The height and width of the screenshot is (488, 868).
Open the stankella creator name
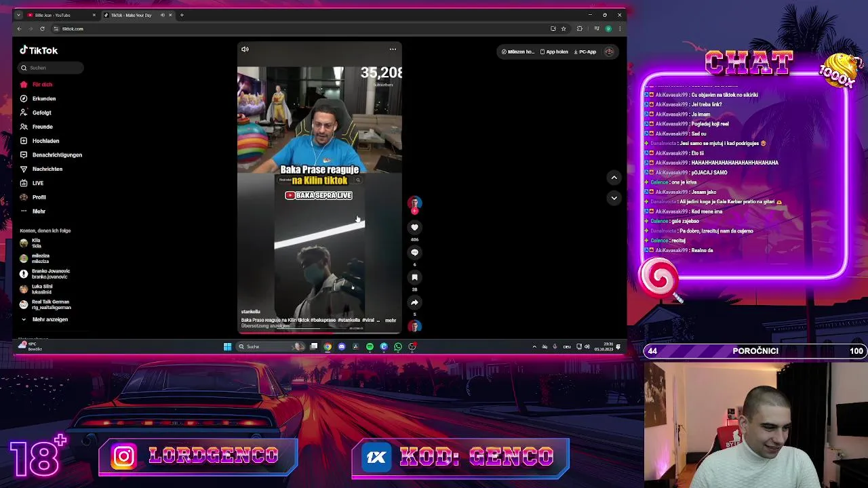point(251,312)
